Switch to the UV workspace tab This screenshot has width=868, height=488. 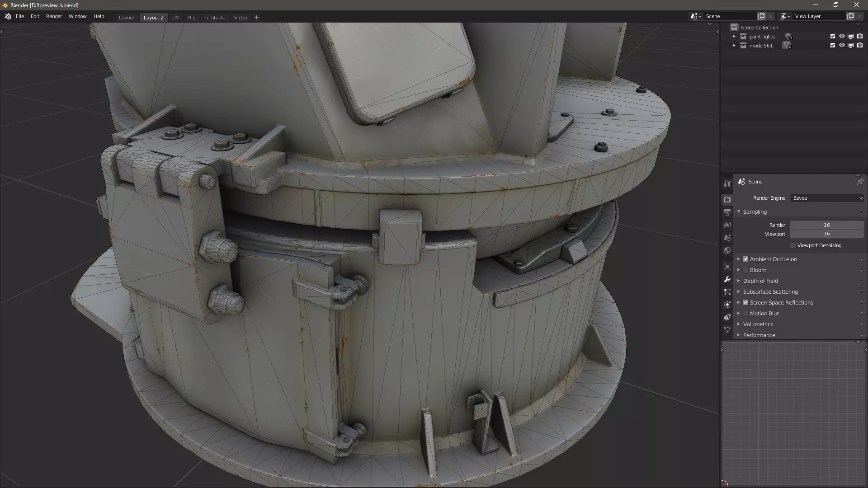175,18
